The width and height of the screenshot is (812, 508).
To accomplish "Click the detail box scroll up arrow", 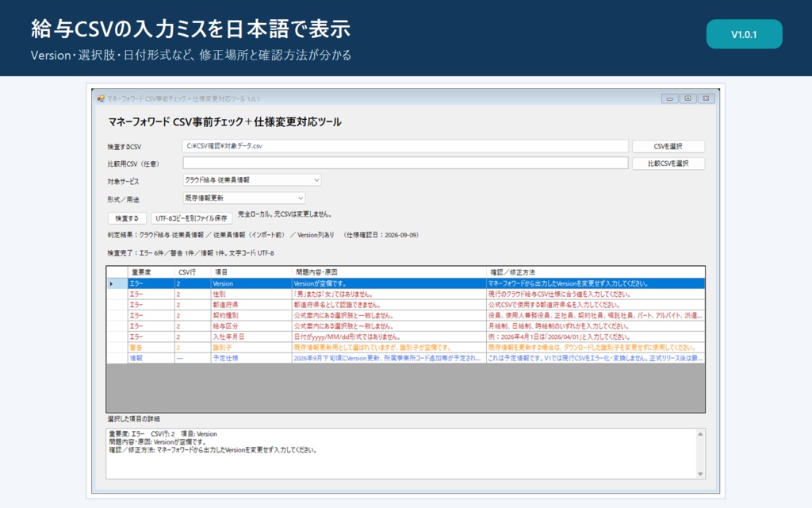I will 700,434.
